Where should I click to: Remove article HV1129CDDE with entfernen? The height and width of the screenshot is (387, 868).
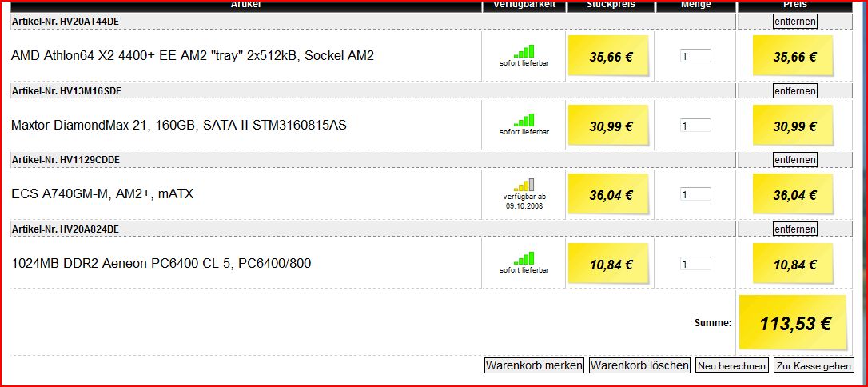pos(795,159)
